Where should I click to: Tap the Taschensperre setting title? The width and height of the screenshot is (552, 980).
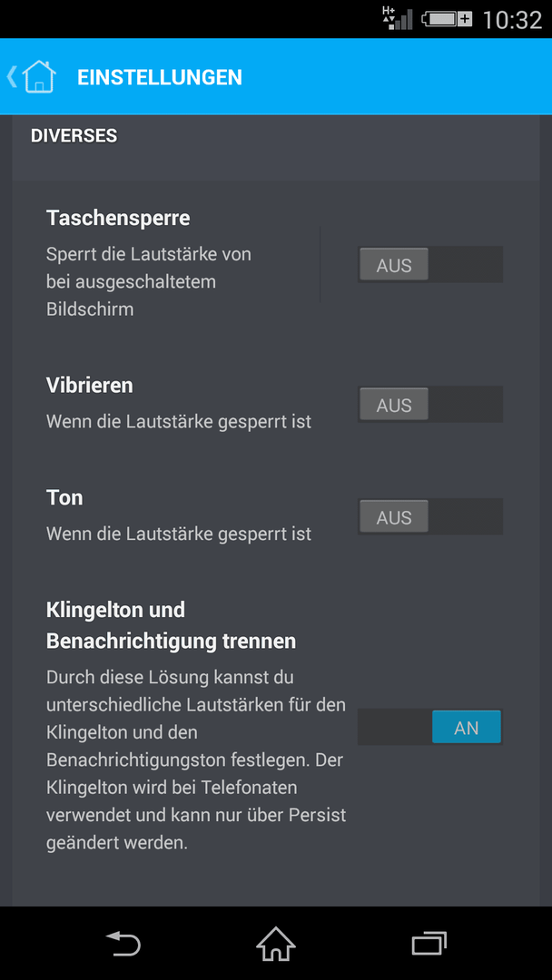coord(118,218)
